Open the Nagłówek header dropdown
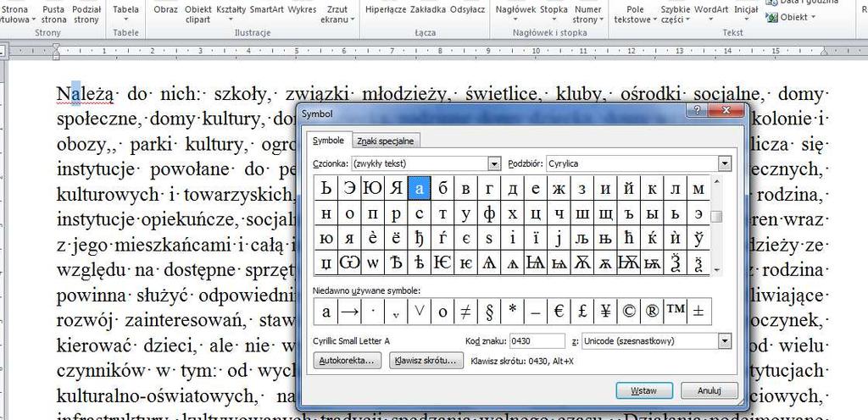The width and height of the screenshot is (868, 420). pos(515,15)
